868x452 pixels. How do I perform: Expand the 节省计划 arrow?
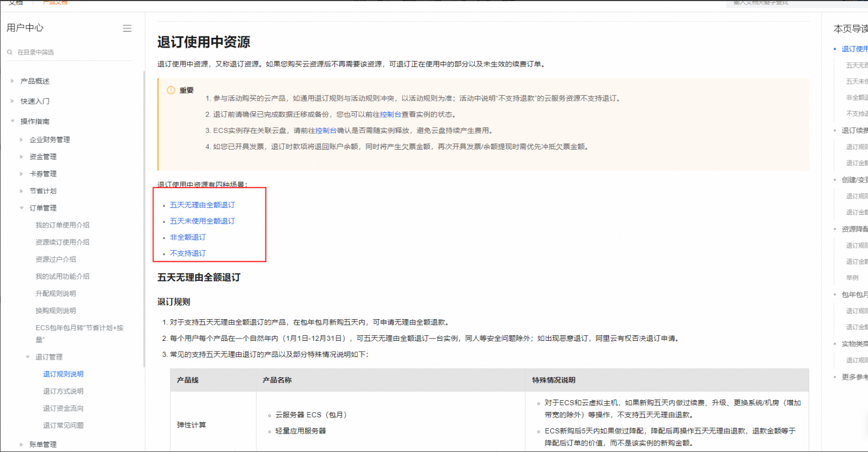point(22,191)
